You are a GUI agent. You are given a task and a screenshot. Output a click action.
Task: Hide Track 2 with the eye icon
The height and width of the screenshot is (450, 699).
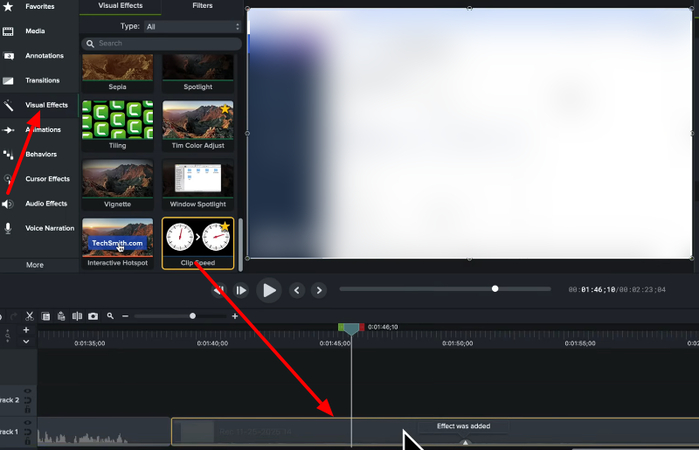(28, 391)
